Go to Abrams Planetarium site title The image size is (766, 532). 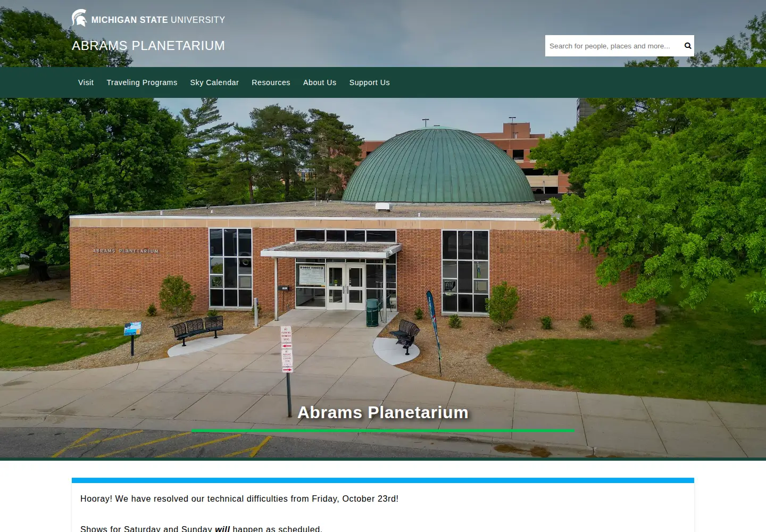click(148, 46)
